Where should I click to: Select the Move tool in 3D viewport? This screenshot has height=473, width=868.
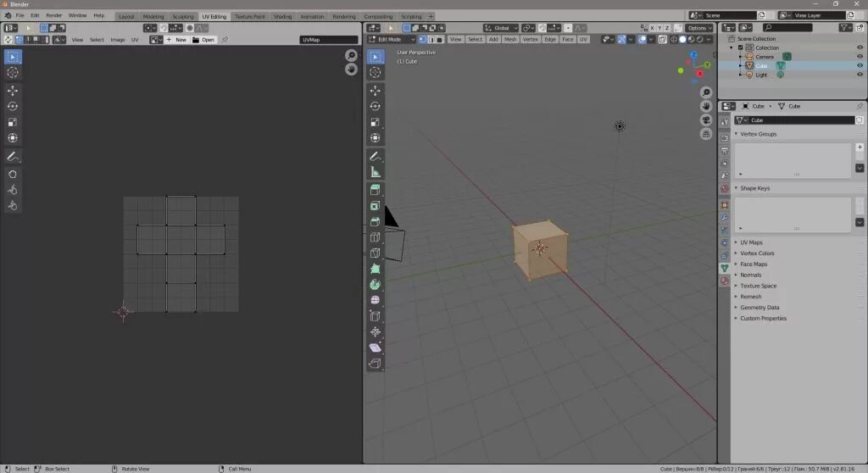[x=376, y=91]
